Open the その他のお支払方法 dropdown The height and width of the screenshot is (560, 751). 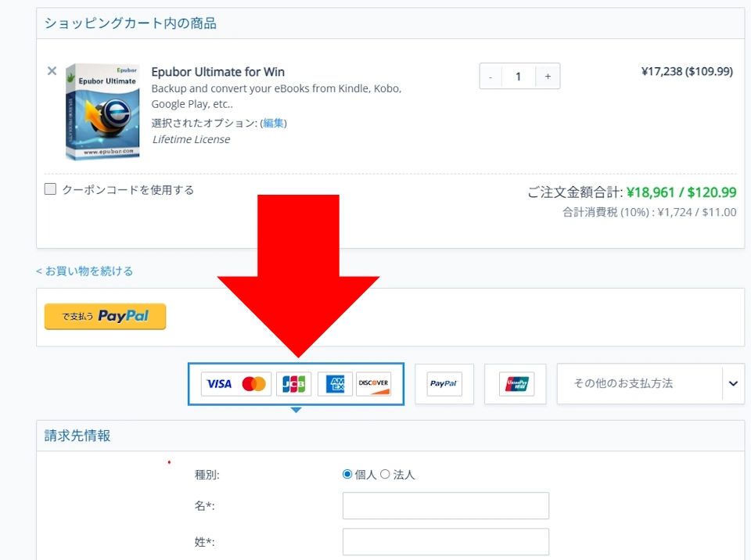click(x=639, y=383)
